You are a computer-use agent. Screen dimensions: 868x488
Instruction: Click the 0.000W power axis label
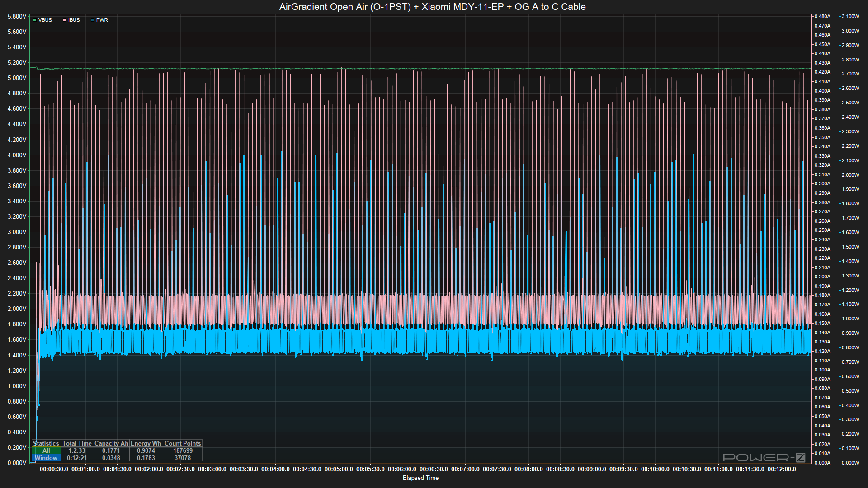coord(850,463)
